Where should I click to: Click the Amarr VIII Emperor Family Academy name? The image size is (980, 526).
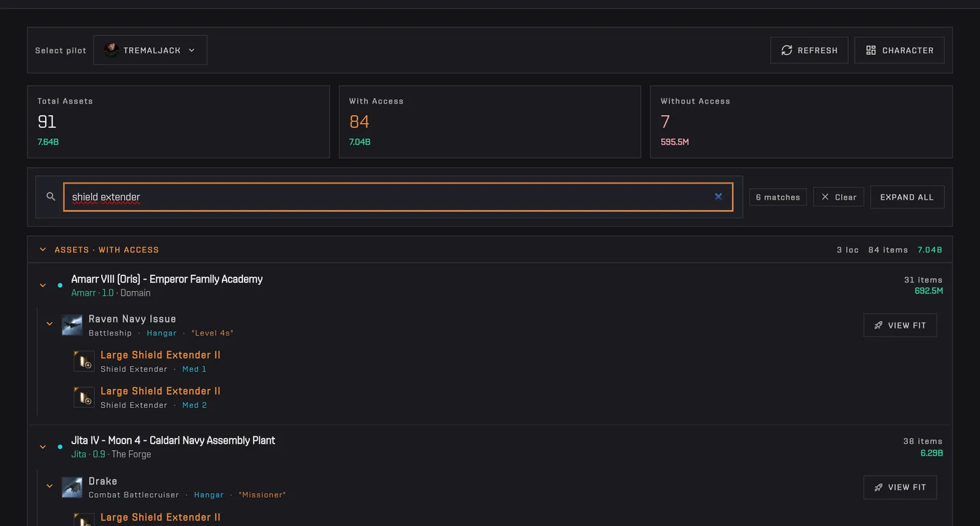tap(167, 279)
